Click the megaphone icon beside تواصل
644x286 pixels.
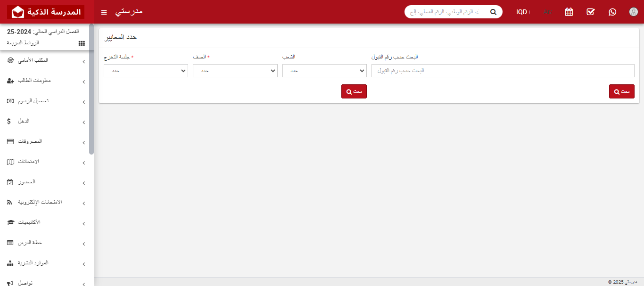(x=9, y=283)
